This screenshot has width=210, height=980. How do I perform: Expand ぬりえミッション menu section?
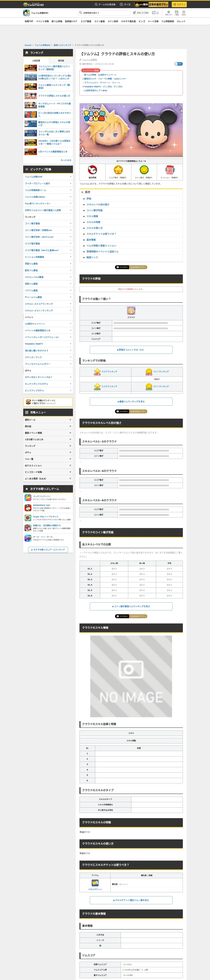[48, 466]
